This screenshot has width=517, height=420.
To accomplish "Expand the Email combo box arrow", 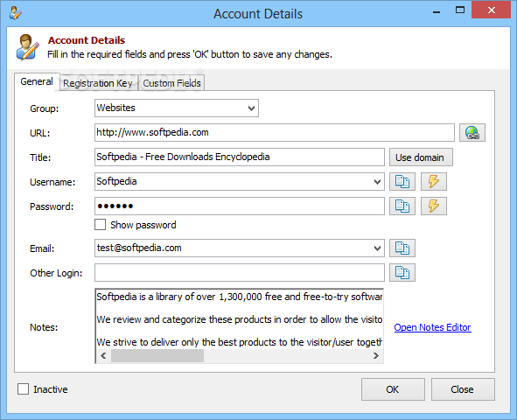I will pos(377,248).
